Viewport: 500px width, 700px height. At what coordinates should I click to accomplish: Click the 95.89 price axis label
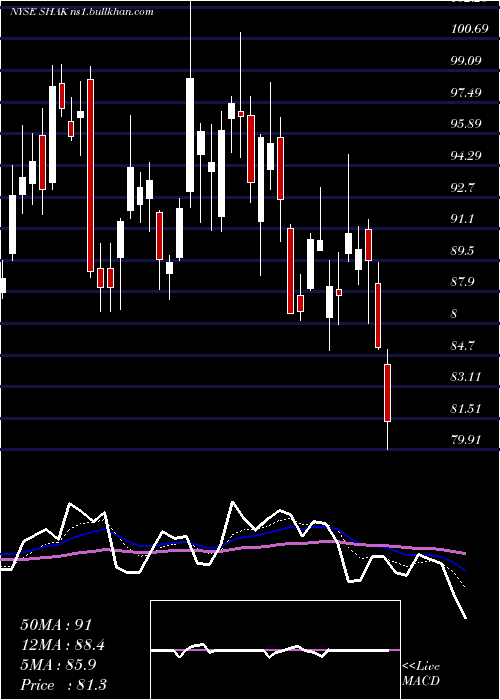tap(468, 124)
